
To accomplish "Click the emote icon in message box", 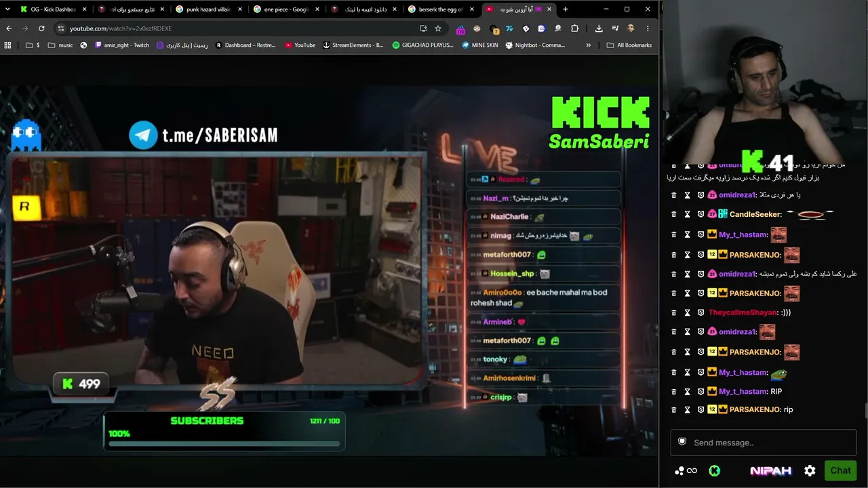I will coord(682,442).
